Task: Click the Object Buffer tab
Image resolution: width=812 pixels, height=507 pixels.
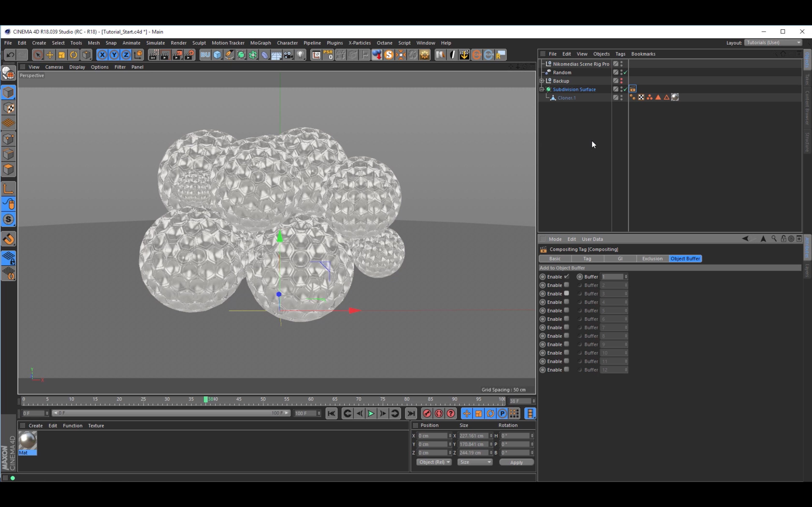Action: (x=685, y=258)
